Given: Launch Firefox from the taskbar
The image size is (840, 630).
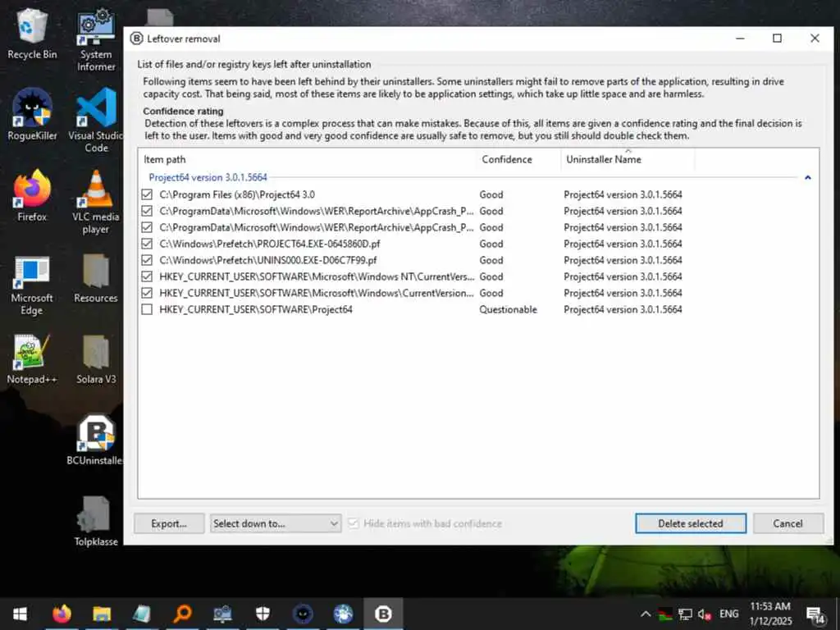Looking at the screenshot, I should (x=62, y=614).
